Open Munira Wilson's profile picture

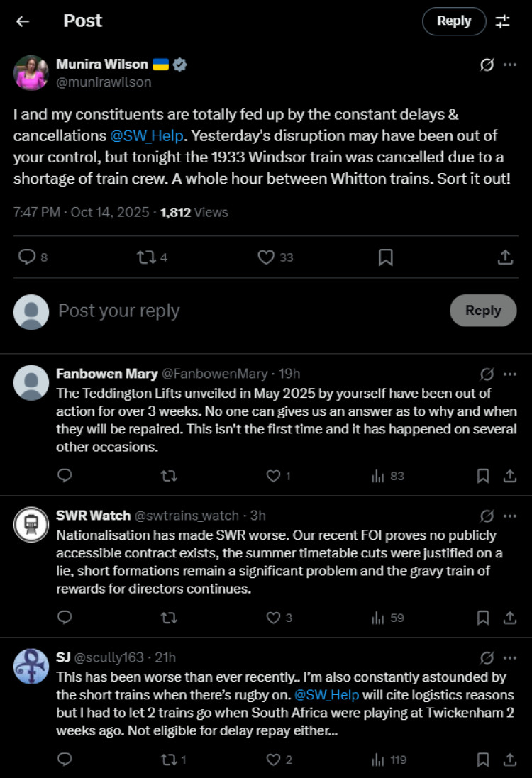click(x=31, y=72)
